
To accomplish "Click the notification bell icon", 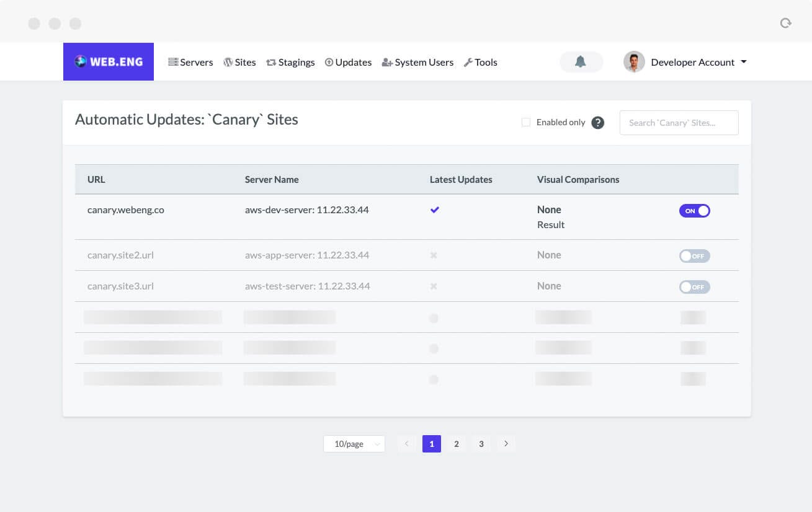I will [581, 61].
